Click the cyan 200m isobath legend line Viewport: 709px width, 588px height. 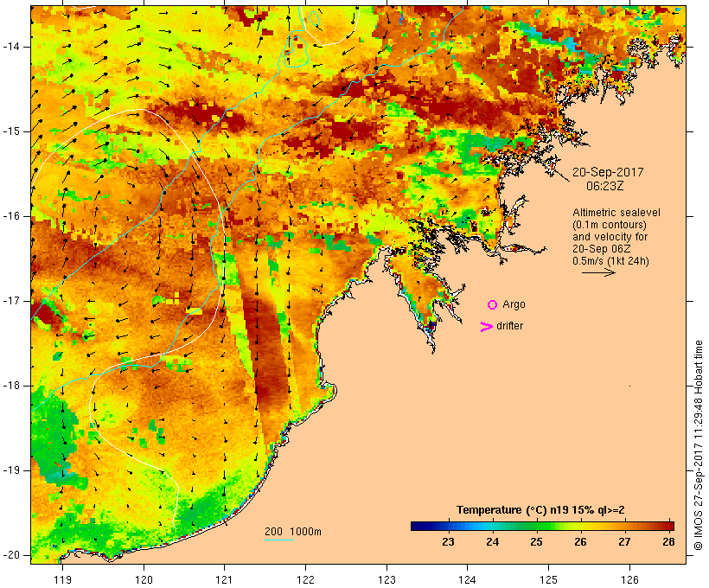(279, 540)
